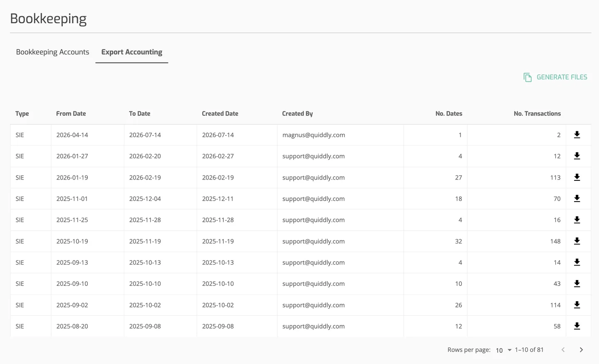Viewport: 599px width, 364px height.
Task: Download the export created 2025-10-02
Action: pos(577,305)
